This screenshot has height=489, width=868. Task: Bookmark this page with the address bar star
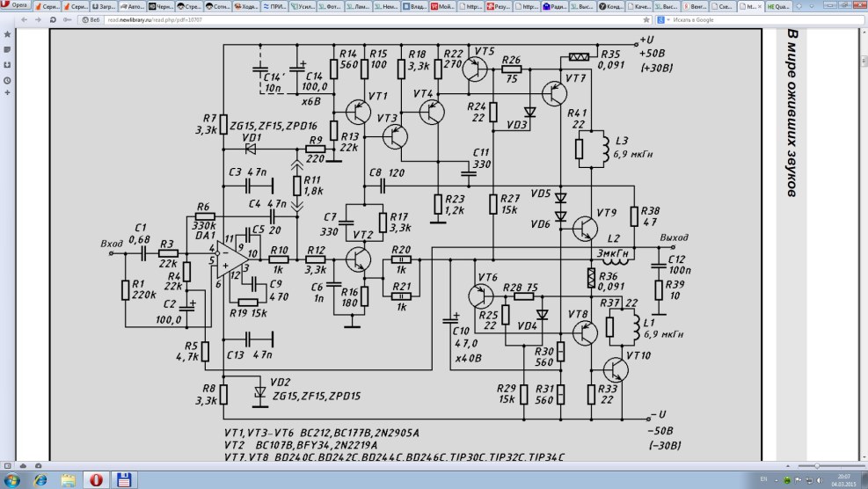tap(647, 18)
